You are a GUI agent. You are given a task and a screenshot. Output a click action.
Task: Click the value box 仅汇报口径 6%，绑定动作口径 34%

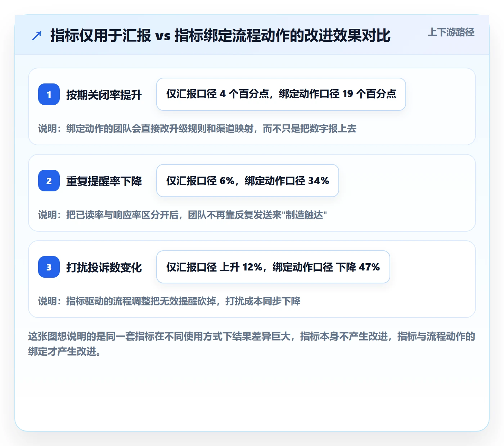click(x=248, y=181)
